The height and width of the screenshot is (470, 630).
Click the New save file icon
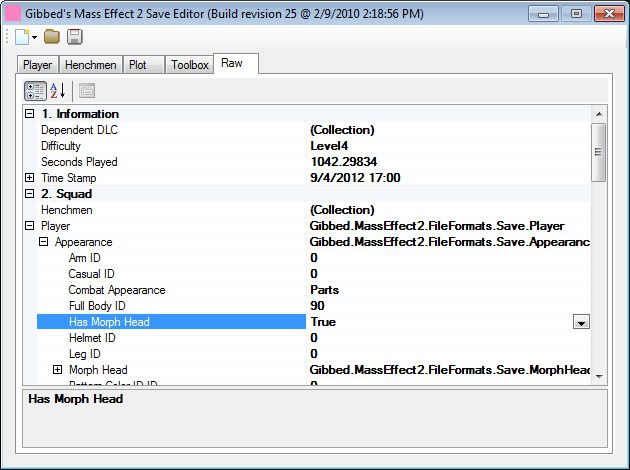[22, 37]
